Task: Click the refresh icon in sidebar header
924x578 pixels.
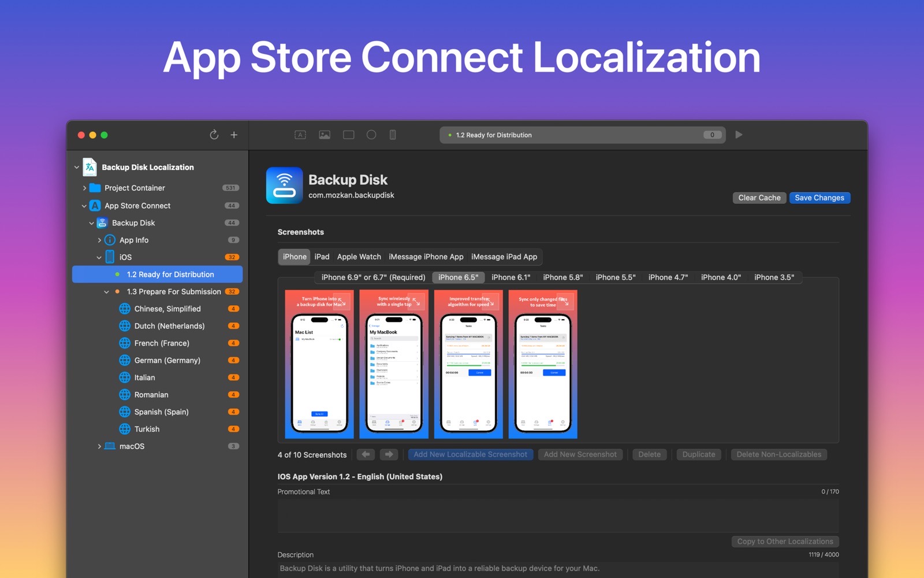Action: pos(214,135)
